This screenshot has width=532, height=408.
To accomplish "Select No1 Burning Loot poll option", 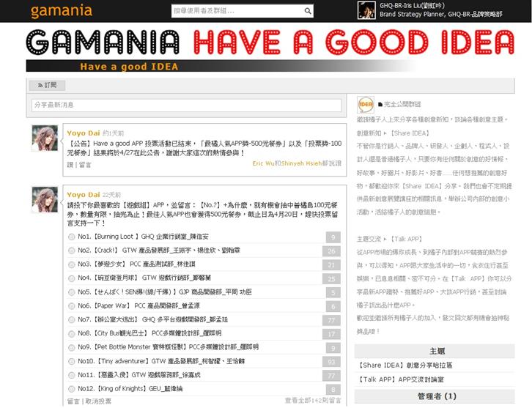I will coord(71,237).
